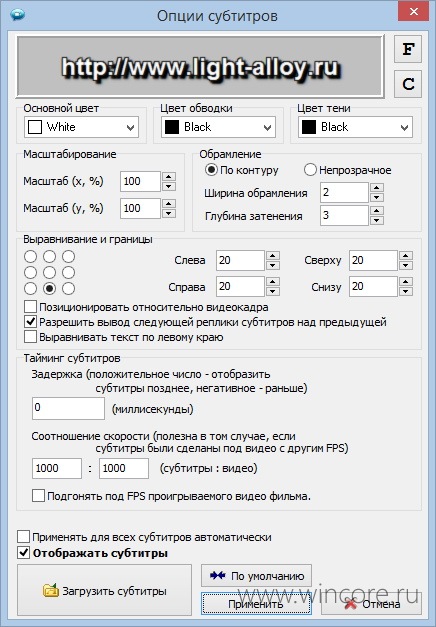Click the Применить button
Screen dimensions: 436x627
[256, 603]
